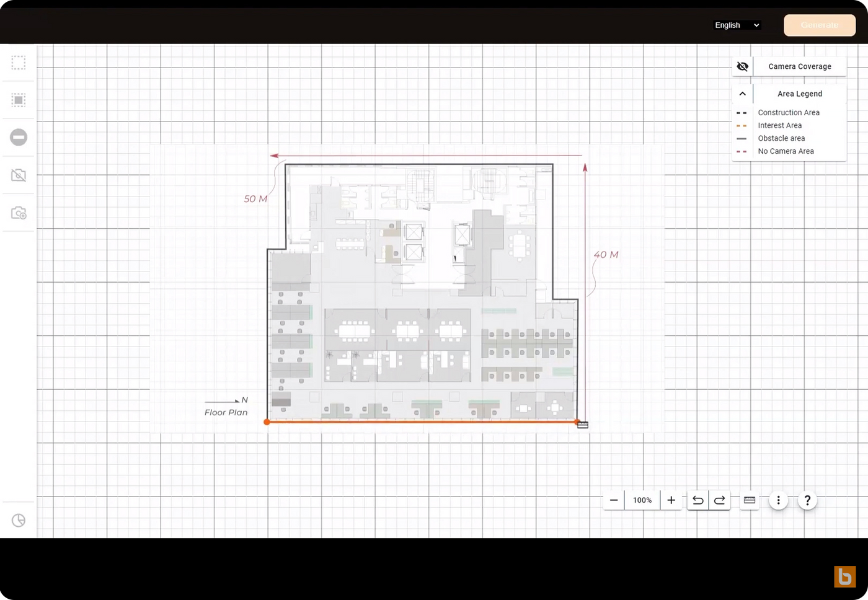Select the Interest Area filled-square tool
The width and height of the screenshot is (868, 600).
click(19, 100)
